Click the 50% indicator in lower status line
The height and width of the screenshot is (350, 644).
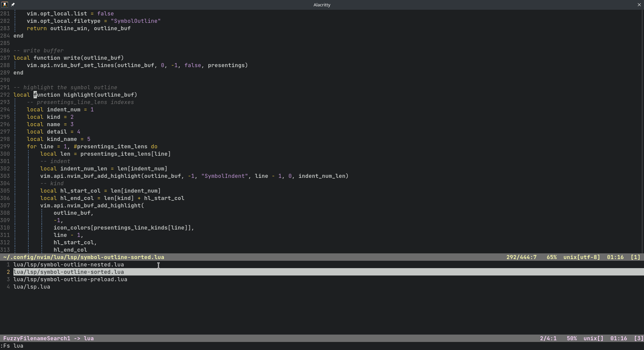tap(572, 339)
